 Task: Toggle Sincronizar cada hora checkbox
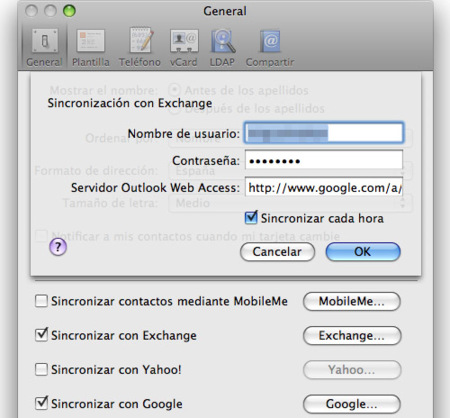pyautogui.click(x=251, y=218)
